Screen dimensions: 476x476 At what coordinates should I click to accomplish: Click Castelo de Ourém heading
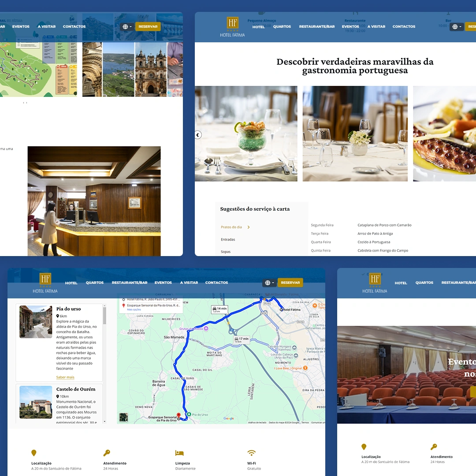pyautogui.click(x=76, y=389)
